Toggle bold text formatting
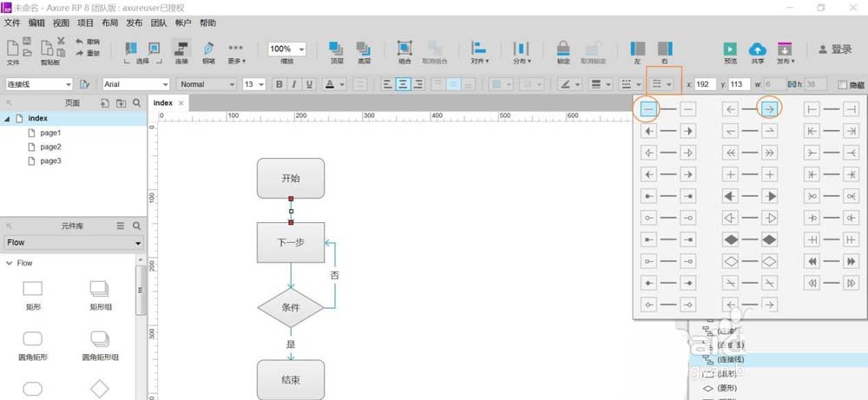Image resolution: width=868 pixels, height=400 pixels. 279,84
